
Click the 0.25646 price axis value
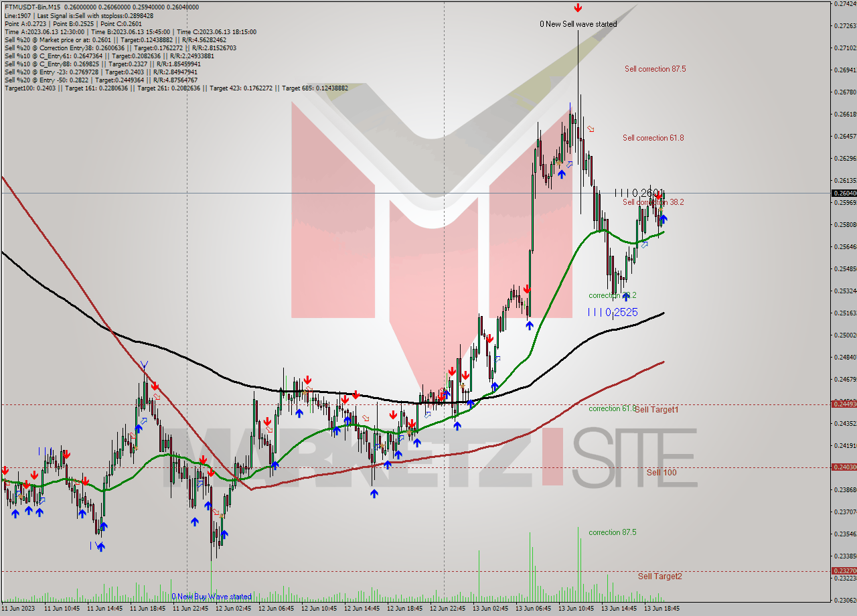pos(846,246)
